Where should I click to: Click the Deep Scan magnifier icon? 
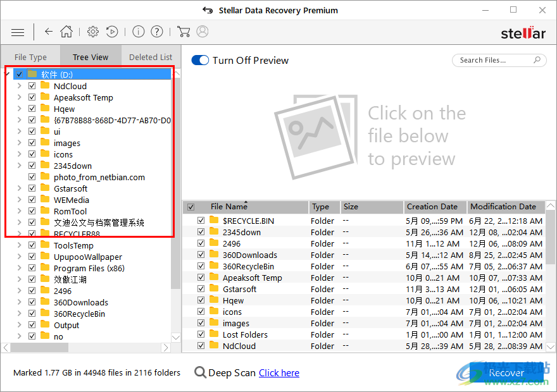click(201, 372)
